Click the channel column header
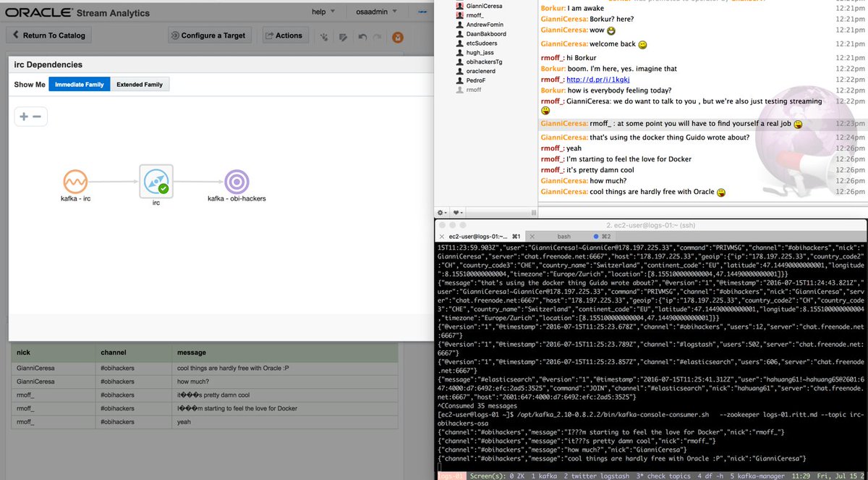The height and width of the screenshot is (480, 868). point(134,352)
